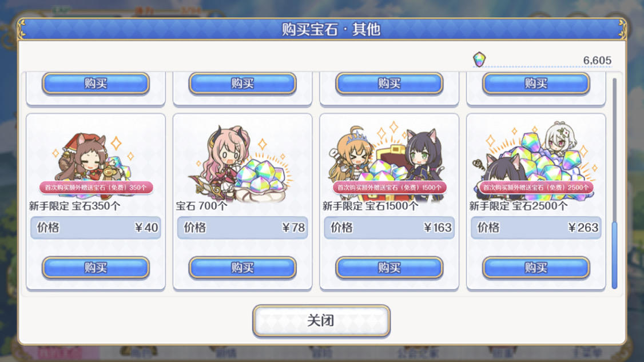Buy the 宝石350个 newcomer pack
Screen dimensions: 644x362
pos(96,268)
